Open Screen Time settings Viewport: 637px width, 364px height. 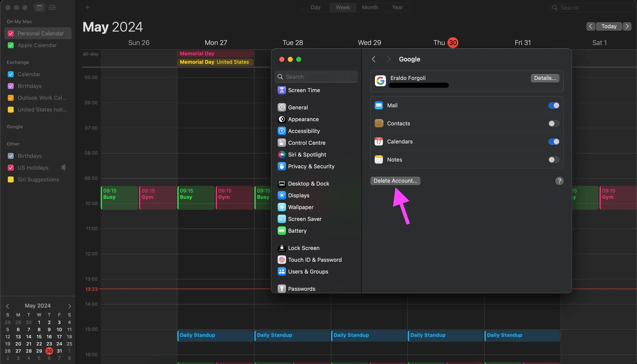coord(304,90)
